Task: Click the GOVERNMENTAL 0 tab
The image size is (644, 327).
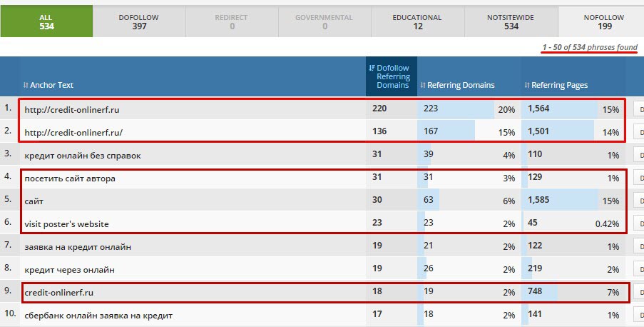Action: [x=324, y=21]
